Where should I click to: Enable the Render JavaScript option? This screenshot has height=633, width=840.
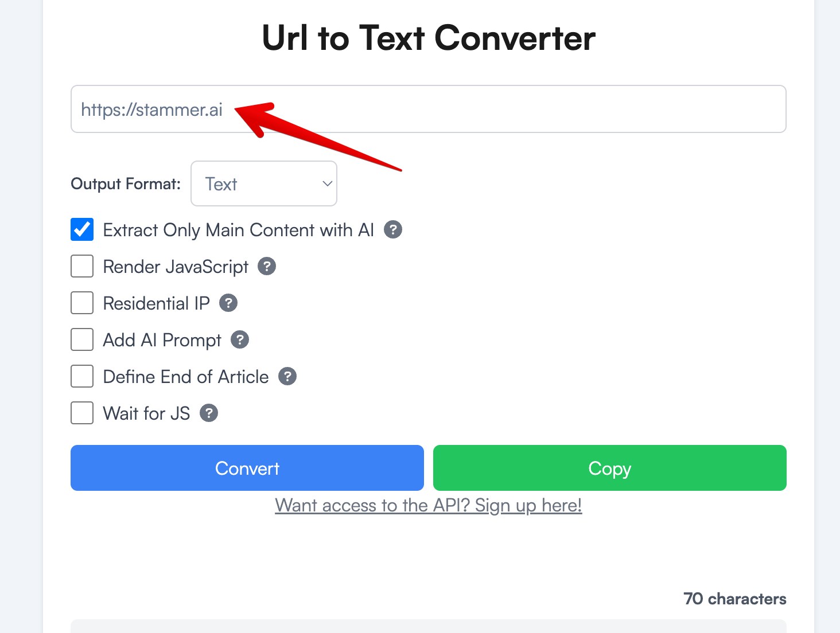(81, 266)
